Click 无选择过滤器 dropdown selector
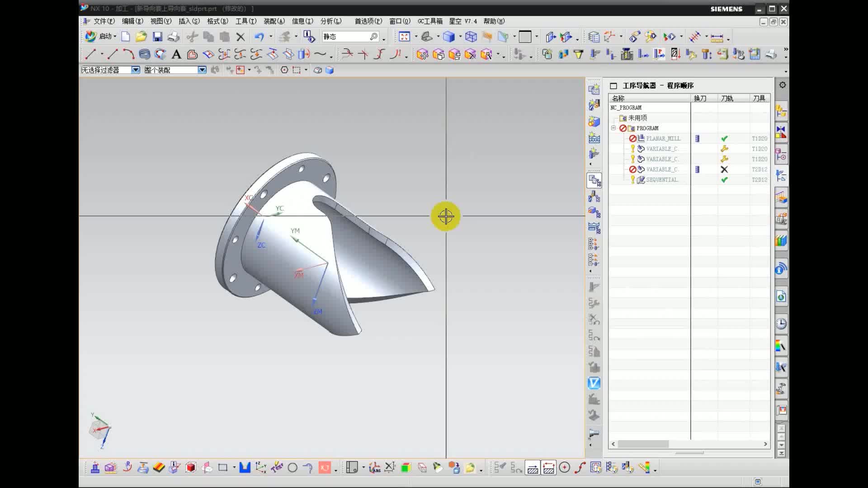Screen dimensions: 868x488 click(110, 70)
